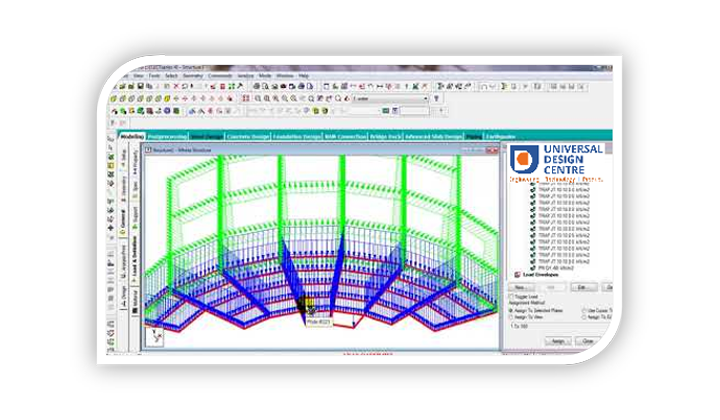Open the Tools menu
The image size is (720, 420).
(x=154, y=76)
